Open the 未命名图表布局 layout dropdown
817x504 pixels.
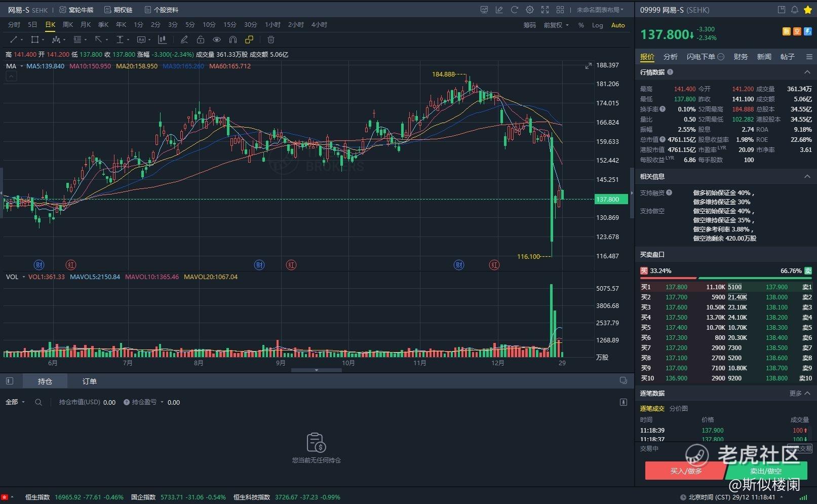600,10
